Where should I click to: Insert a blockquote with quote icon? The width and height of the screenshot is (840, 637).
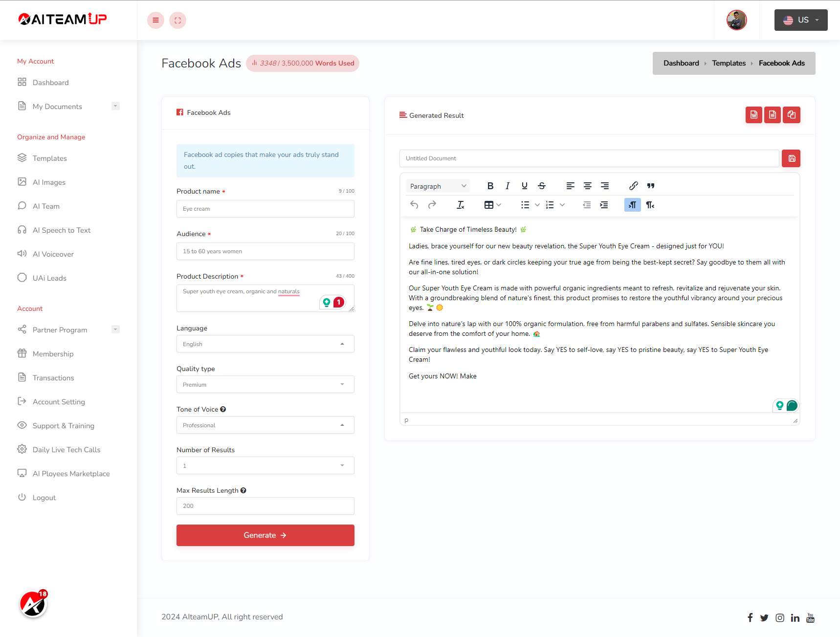[x=651, y=186]
